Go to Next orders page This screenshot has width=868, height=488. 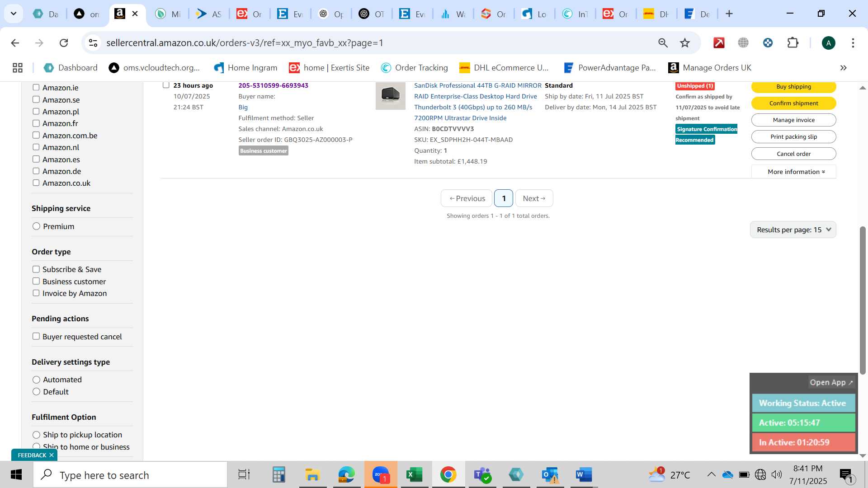[x=534, y=198]
